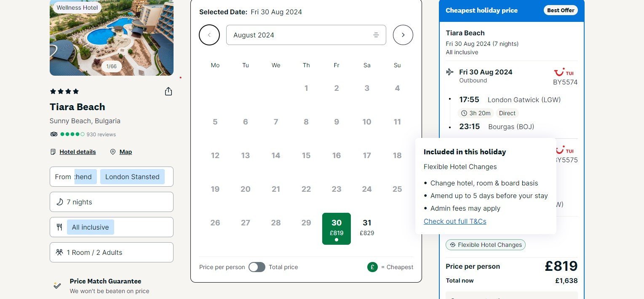The image size is (644, 299).
Task: Open the Hotel details link
Action: coord(77,152)
